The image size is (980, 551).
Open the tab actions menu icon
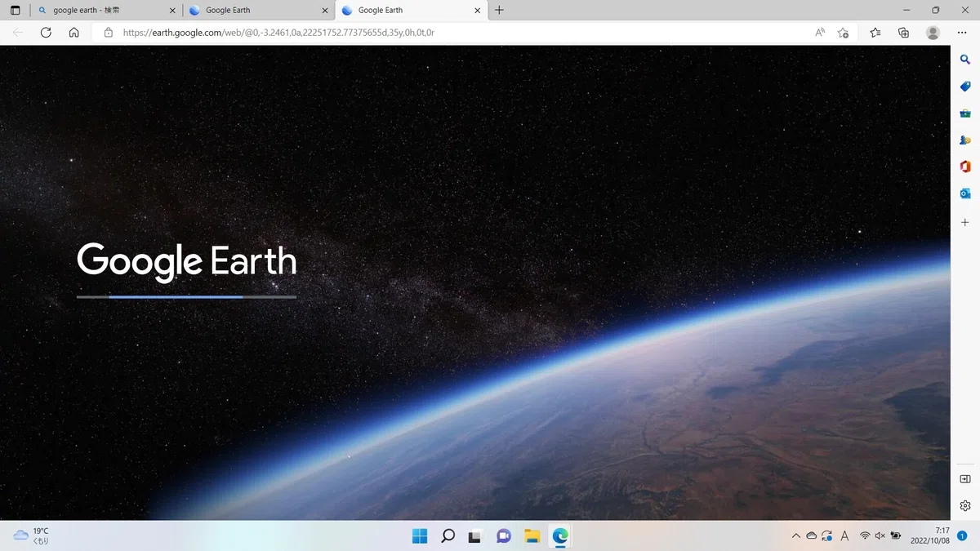tap(15, 11)
